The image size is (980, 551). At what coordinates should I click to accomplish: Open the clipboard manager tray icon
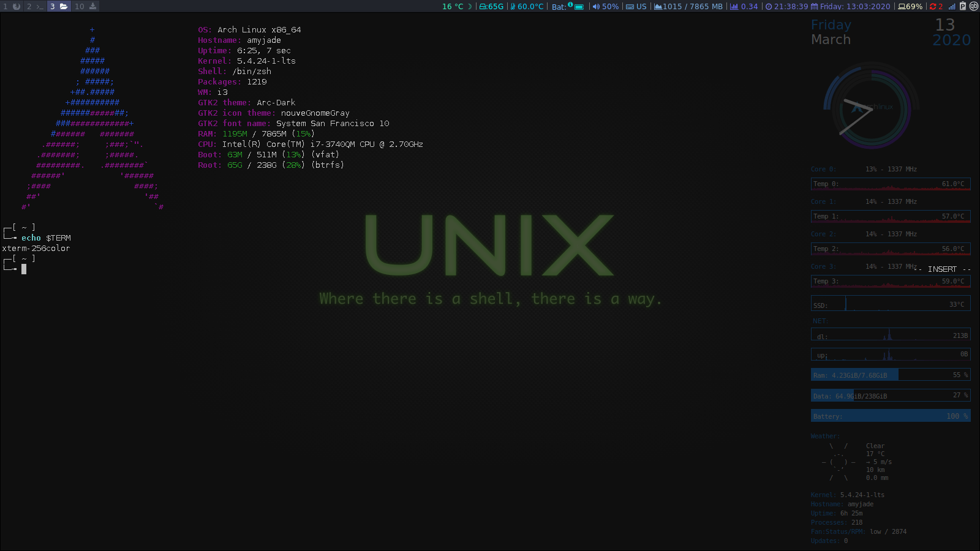tap(963, 6)
